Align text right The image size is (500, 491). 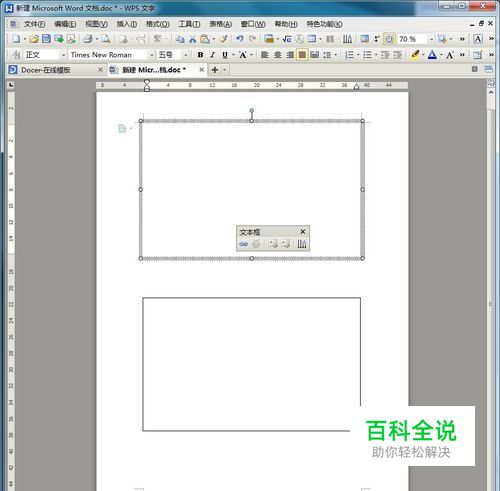290,55
